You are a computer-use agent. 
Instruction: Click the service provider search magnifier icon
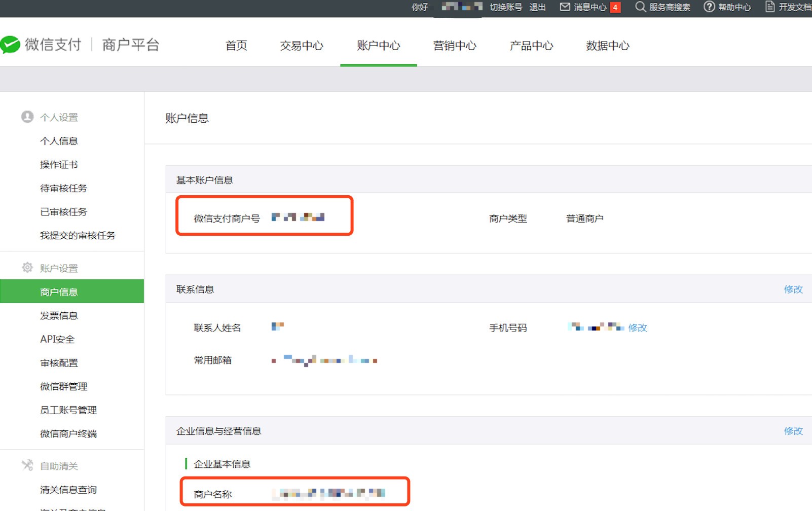tap(641, 7)
